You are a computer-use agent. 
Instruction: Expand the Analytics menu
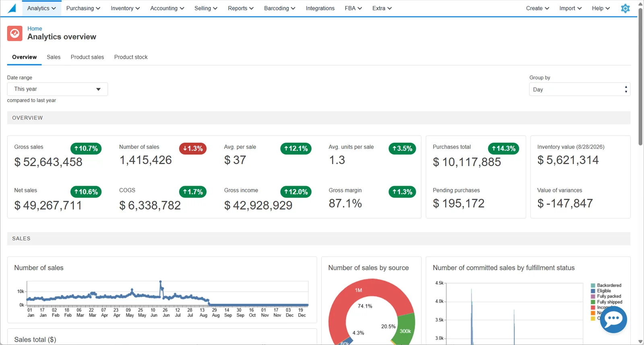click(x=41, y=8)
